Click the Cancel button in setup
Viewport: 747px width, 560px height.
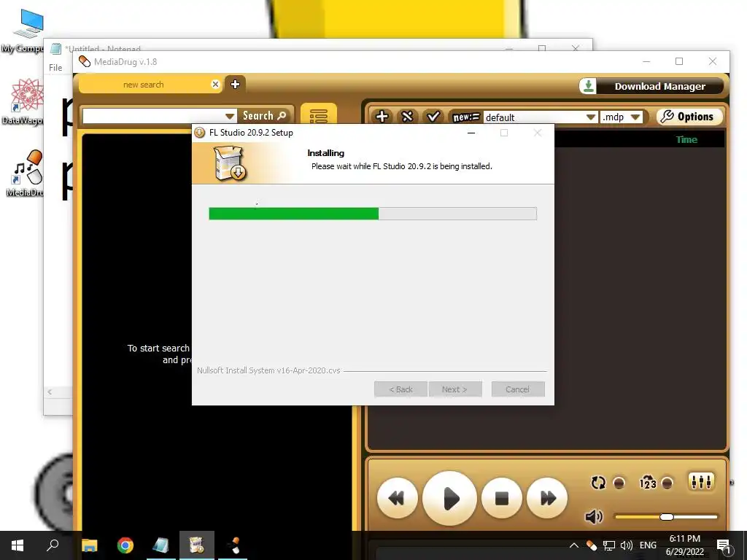(518, 389)
